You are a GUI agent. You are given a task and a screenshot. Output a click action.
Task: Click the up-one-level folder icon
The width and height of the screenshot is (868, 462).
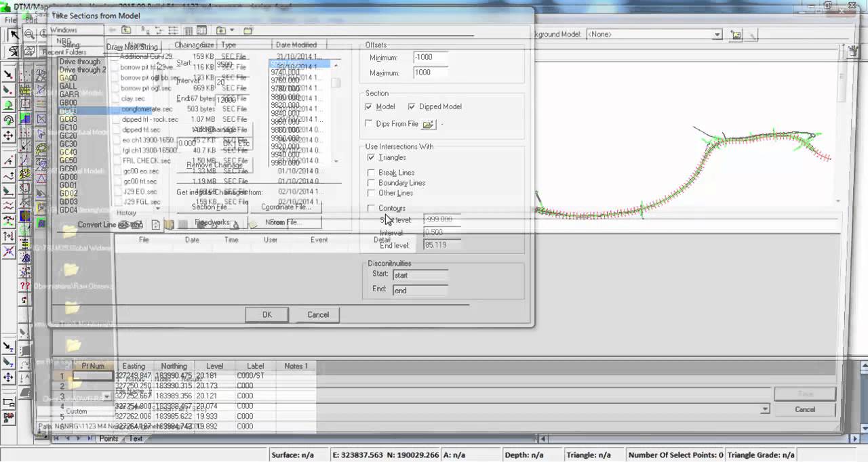(x=126, y=30)
